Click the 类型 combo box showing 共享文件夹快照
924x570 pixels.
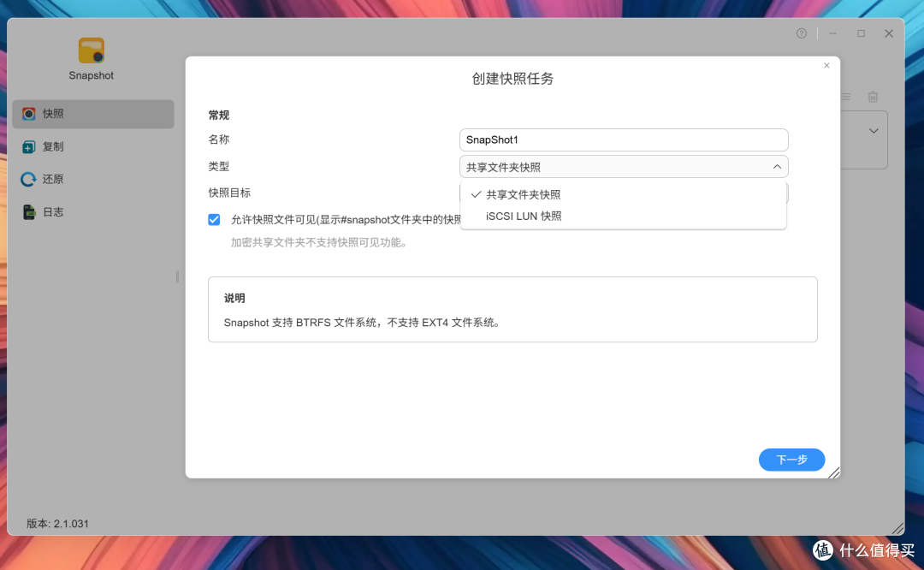624,167
